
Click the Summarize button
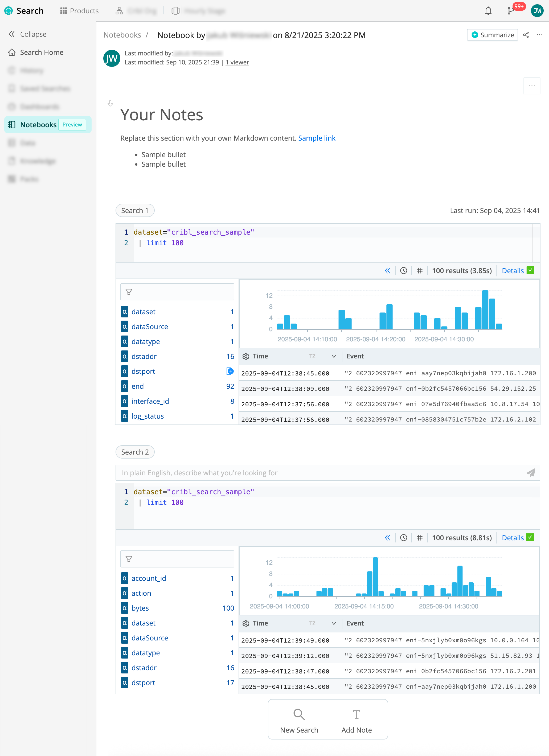click(x=492, y=35)
